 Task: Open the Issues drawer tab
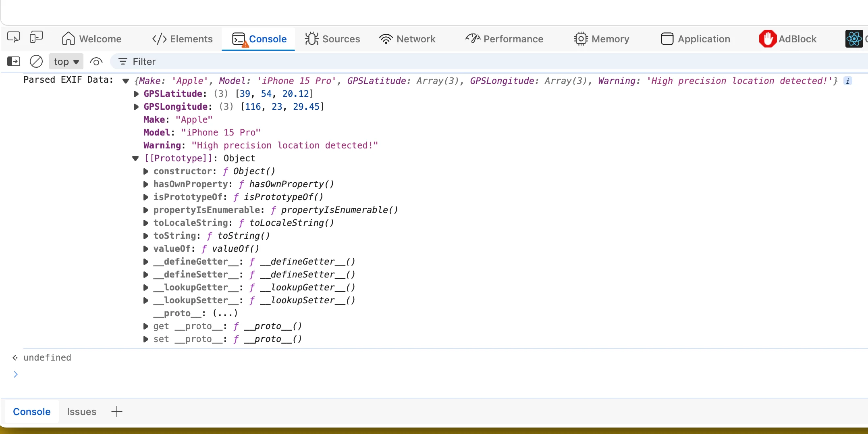(x=81, y=411)
